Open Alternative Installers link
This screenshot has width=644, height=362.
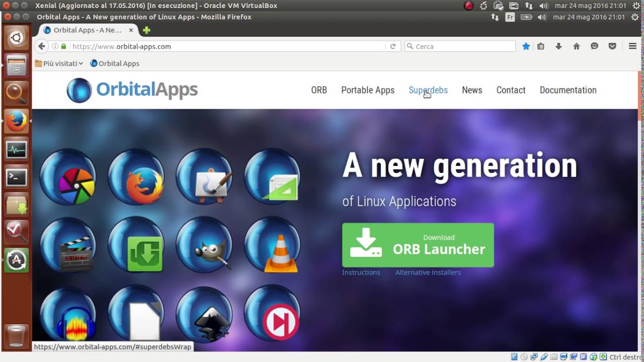(428, 272)
